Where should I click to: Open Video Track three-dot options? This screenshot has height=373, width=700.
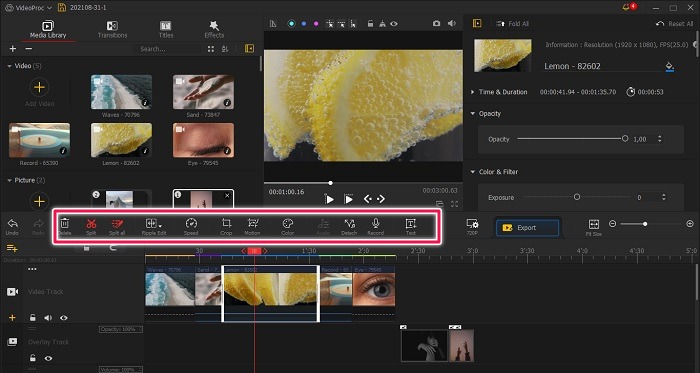click(x=32, y=269)
